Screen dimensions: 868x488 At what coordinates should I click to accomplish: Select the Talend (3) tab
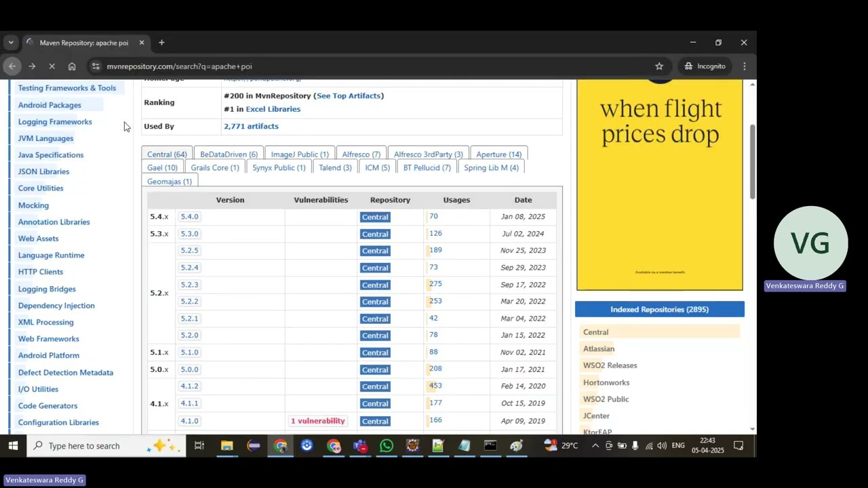click(x=335, y=168)
